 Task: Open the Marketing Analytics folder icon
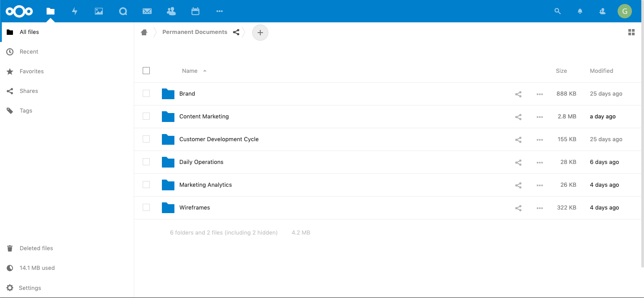click(168, 185)
